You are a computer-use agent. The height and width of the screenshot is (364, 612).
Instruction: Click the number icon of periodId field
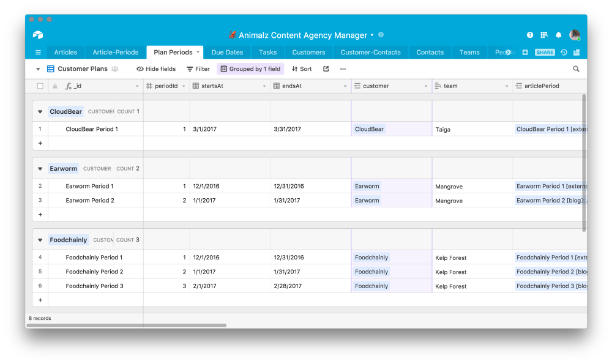(149, 86)
